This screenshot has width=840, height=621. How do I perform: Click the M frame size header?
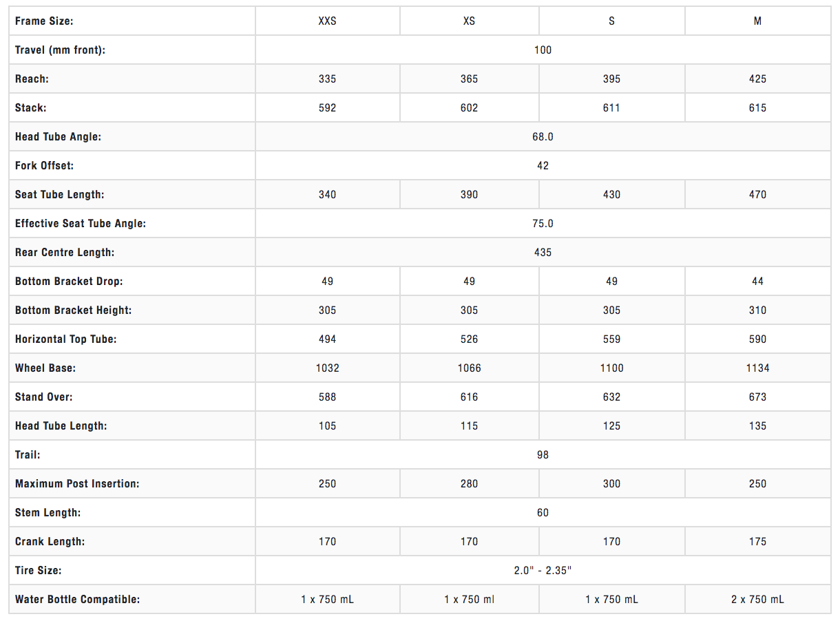point(757,21)
